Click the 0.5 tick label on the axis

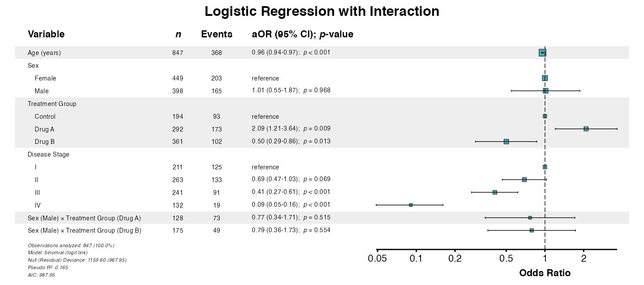click(x=506, y=259)
